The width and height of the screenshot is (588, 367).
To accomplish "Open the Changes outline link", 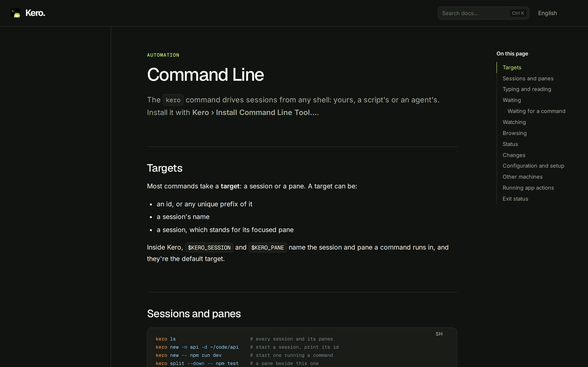I will (x=514, y=155).
